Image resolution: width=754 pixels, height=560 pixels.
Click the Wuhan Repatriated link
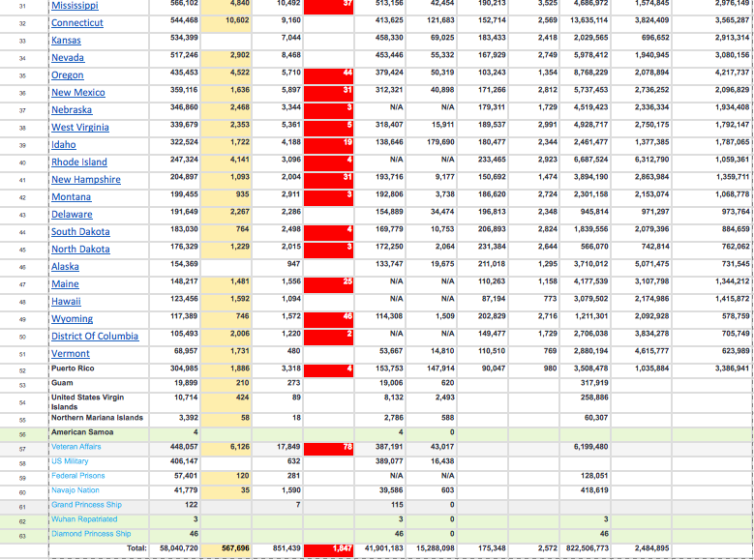click(x=84, y=519)
